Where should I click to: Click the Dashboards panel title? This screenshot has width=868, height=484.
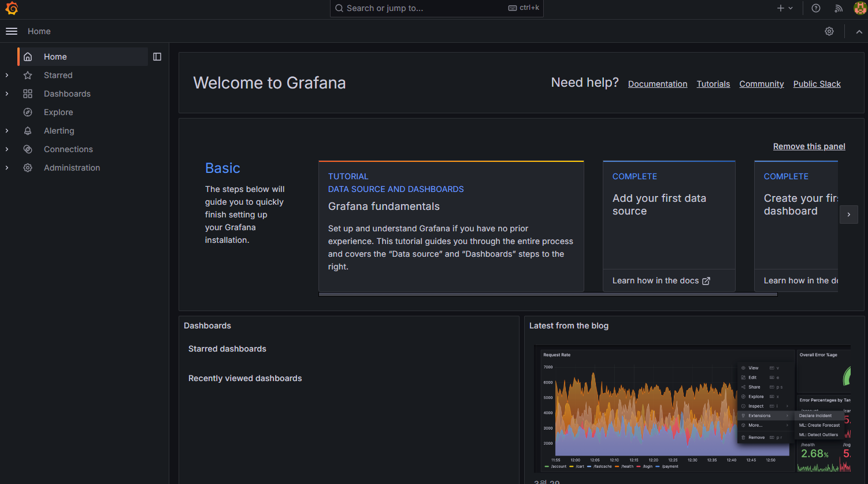(207, 326)
